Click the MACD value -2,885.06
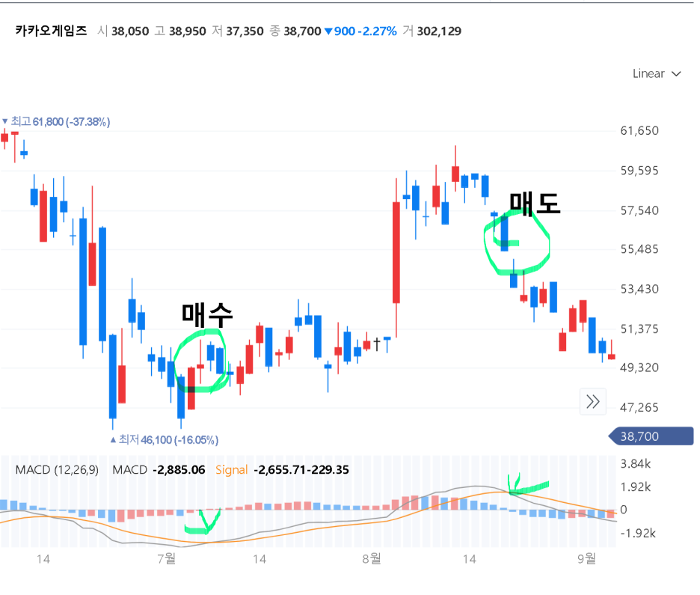 [179, 470]
